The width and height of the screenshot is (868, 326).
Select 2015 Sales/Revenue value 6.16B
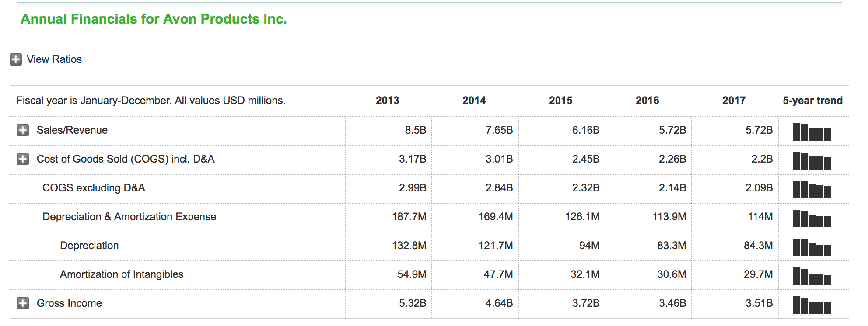point(586,130)
